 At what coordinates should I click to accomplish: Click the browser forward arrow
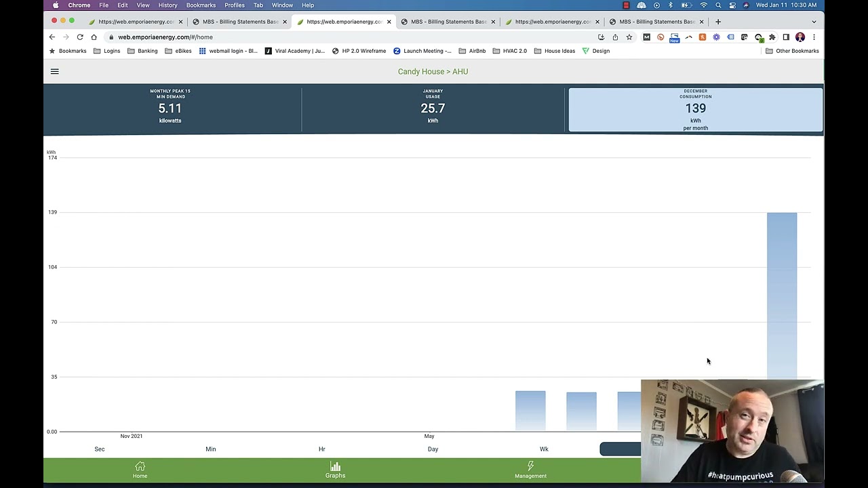pos(66,37)
